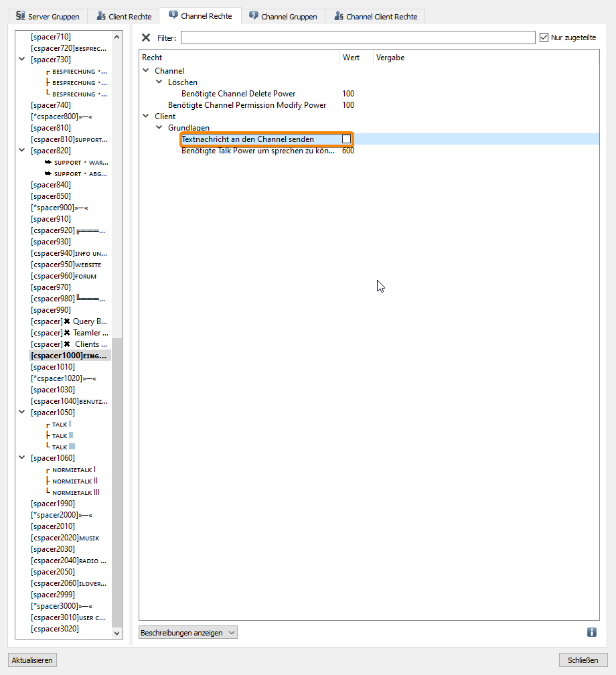Click the Channel Client Rechte tab icon
This screenshot has height=675, width=616.
click(x=339, y=16)
